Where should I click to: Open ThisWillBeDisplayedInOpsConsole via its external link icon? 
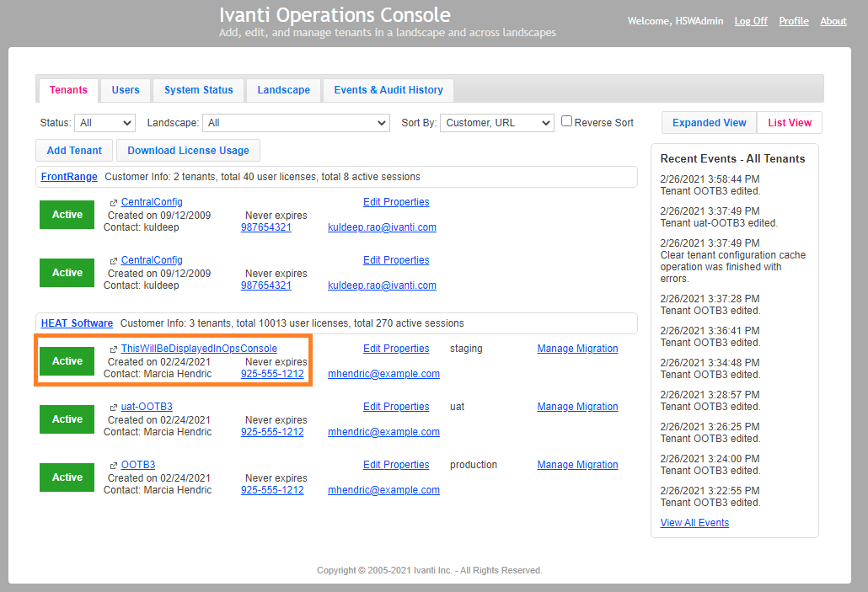(112, 348)
